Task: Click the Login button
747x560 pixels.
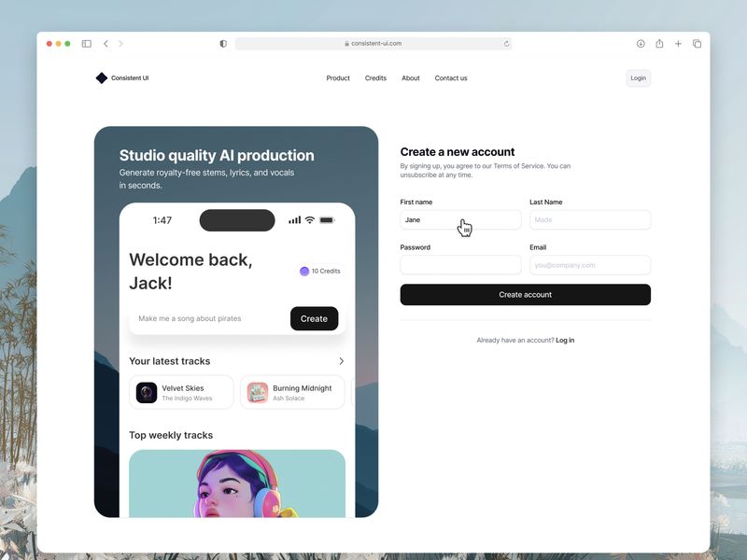Action: 638,77
